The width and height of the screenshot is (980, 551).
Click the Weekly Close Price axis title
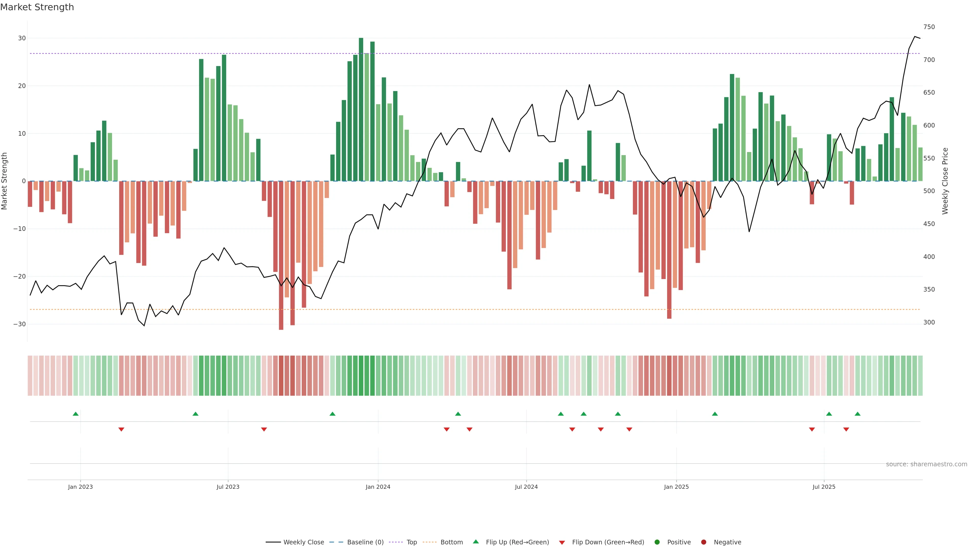pos(945,181)
